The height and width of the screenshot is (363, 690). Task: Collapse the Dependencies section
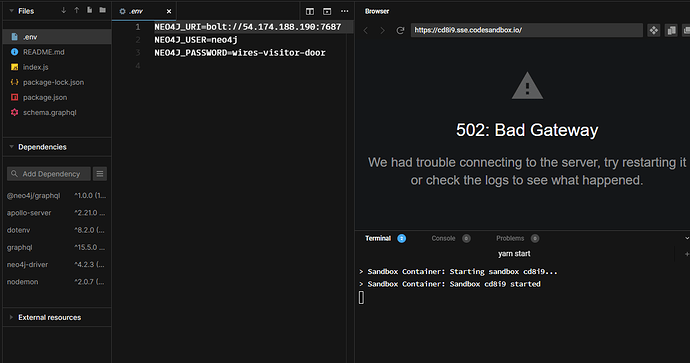pyautogui.click(x=11, y=147)
